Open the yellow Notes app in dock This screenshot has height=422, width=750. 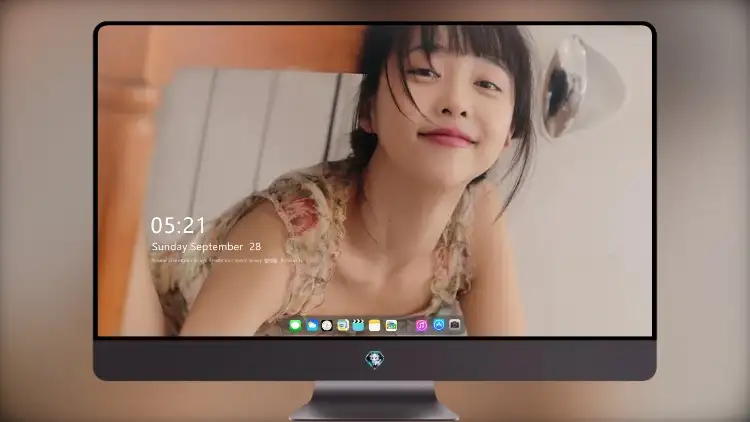375,325
